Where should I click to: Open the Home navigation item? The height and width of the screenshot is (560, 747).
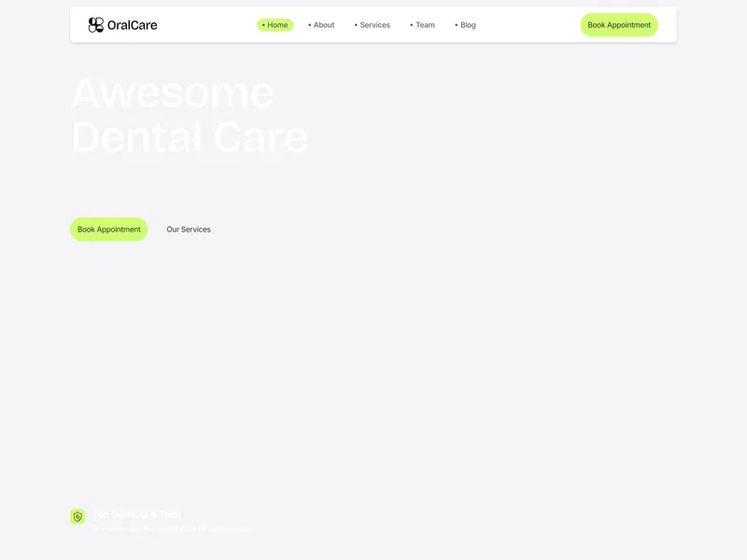tap(275, 25)
